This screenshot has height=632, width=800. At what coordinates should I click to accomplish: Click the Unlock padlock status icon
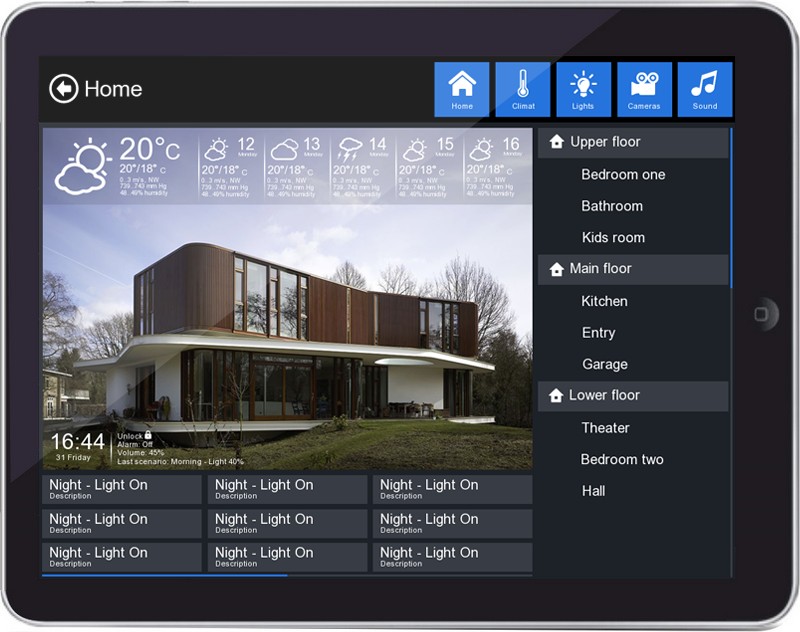148,436
